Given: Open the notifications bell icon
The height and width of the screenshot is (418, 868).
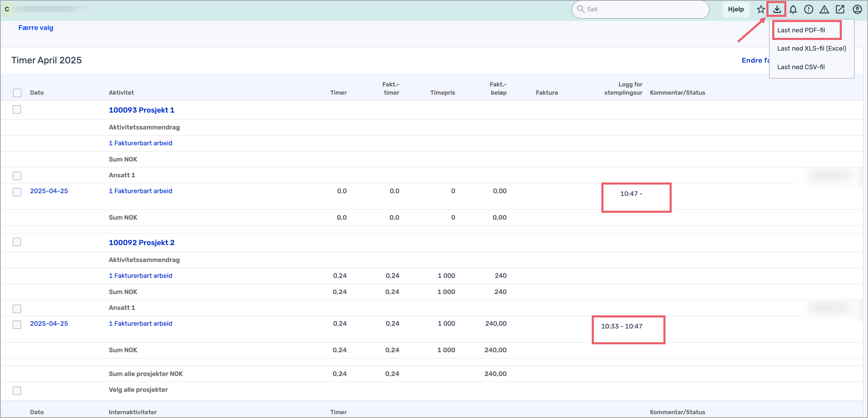Looking at the screenshot, I should pos(793,9).
